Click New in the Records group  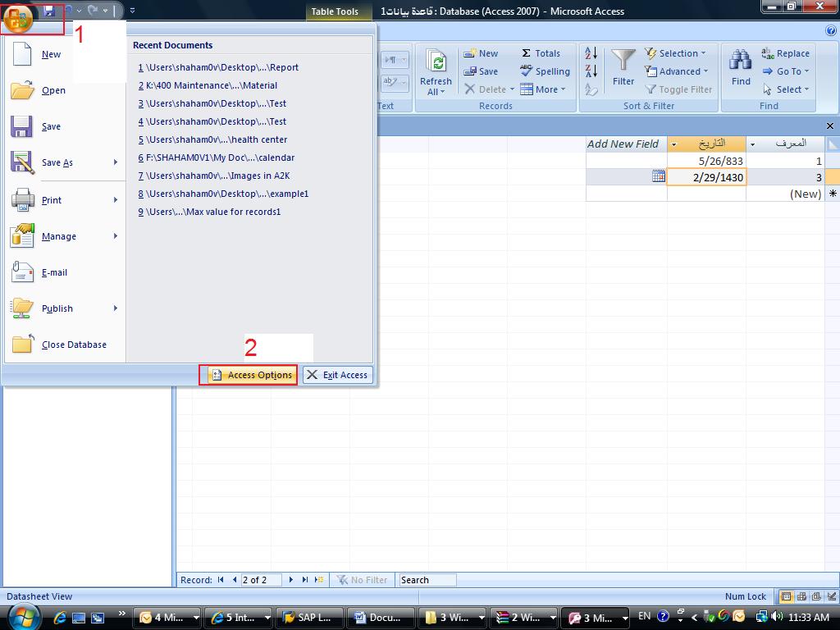(x=481, y=53)
